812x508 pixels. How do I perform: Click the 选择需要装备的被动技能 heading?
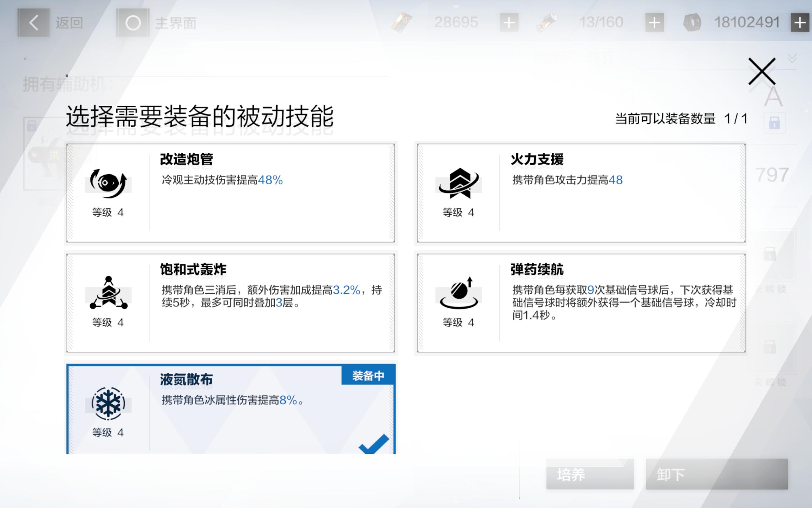click(200, 116)
